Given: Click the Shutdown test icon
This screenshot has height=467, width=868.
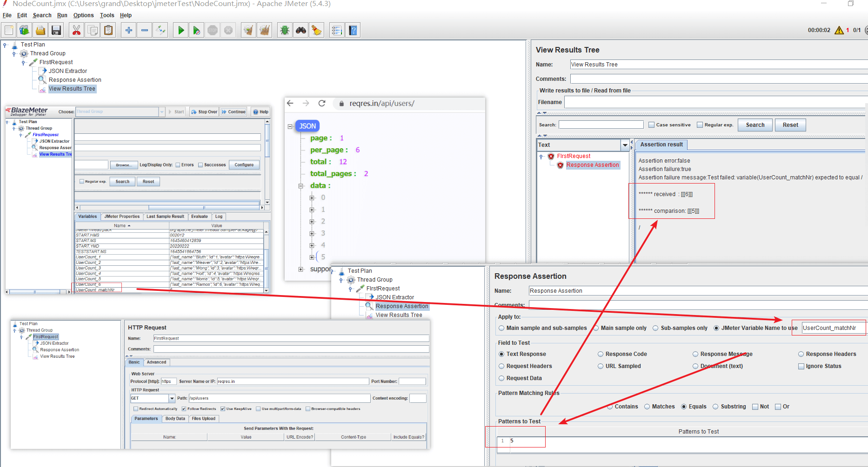Looking at the screenshot, I should [228, 31].
